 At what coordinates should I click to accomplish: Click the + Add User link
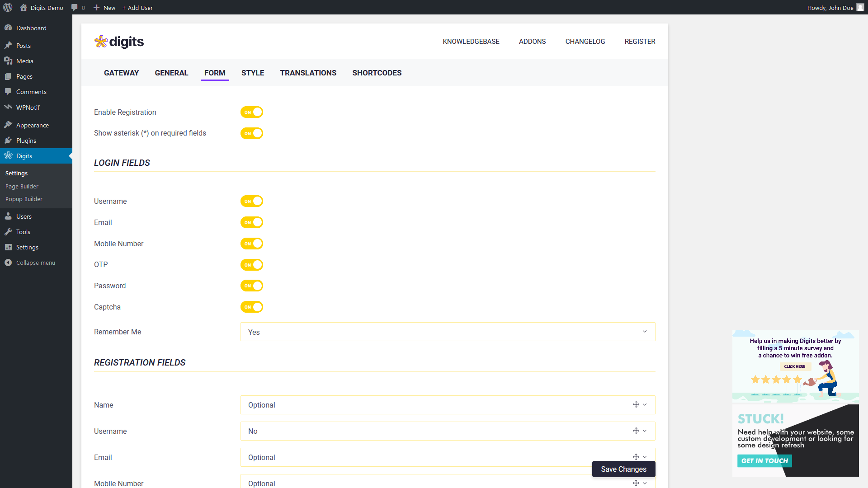[137, 8]
